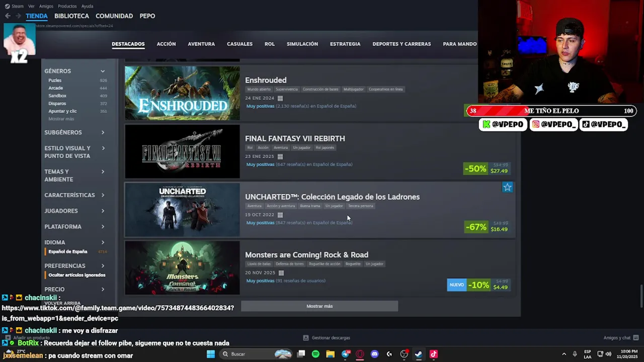
Task: Open the Windows Start menu
Action: coord(211,354)
